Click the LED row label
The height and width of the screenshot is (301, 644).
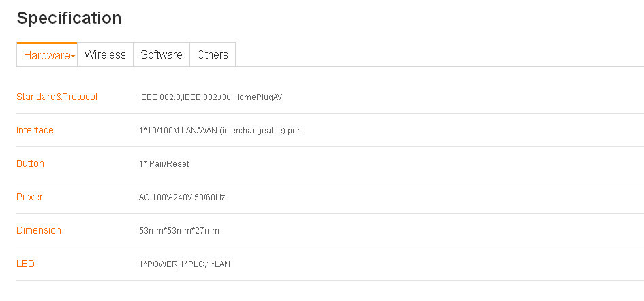(25, 264)
